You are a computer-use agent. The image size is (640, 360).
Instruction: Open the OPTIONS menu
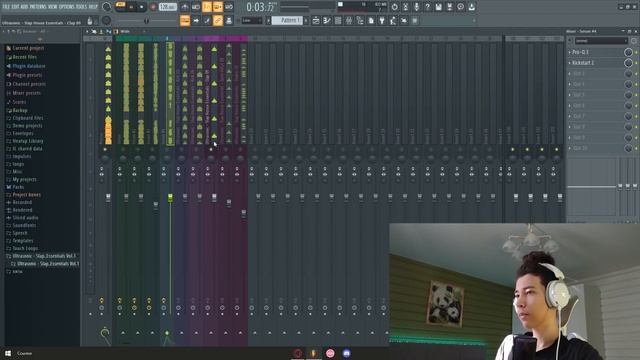click(x=67, y=7)
